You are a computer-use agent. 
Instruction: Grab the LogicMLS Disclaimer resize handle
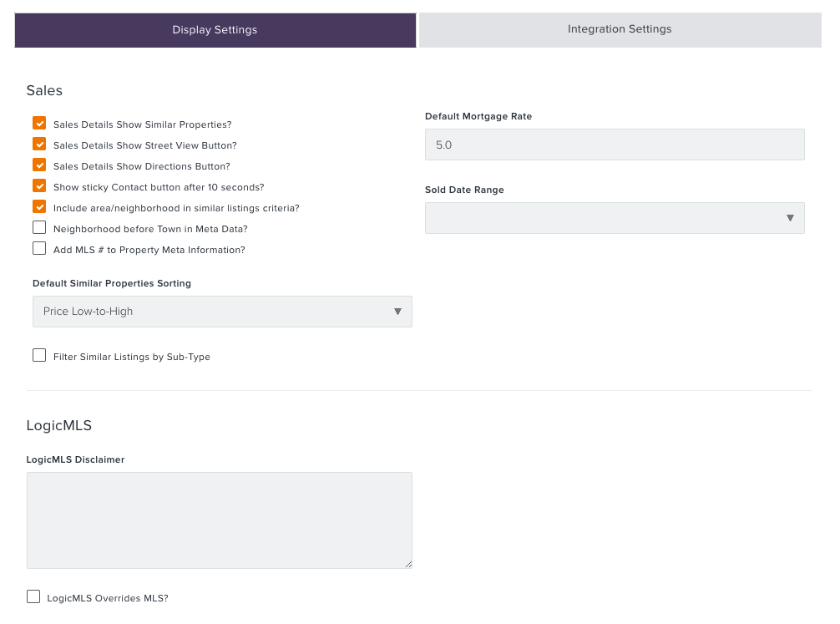click(x=409, y=565)
